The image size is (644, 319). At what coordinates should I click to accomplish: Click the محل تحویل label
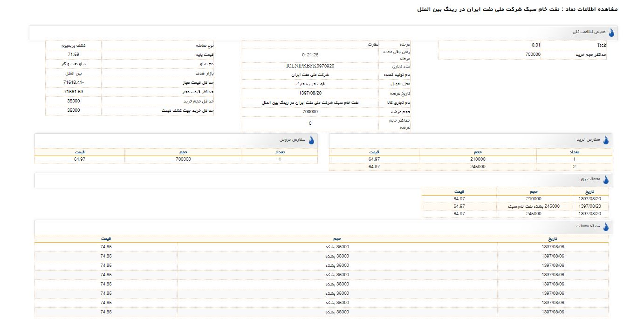[401, 85]
